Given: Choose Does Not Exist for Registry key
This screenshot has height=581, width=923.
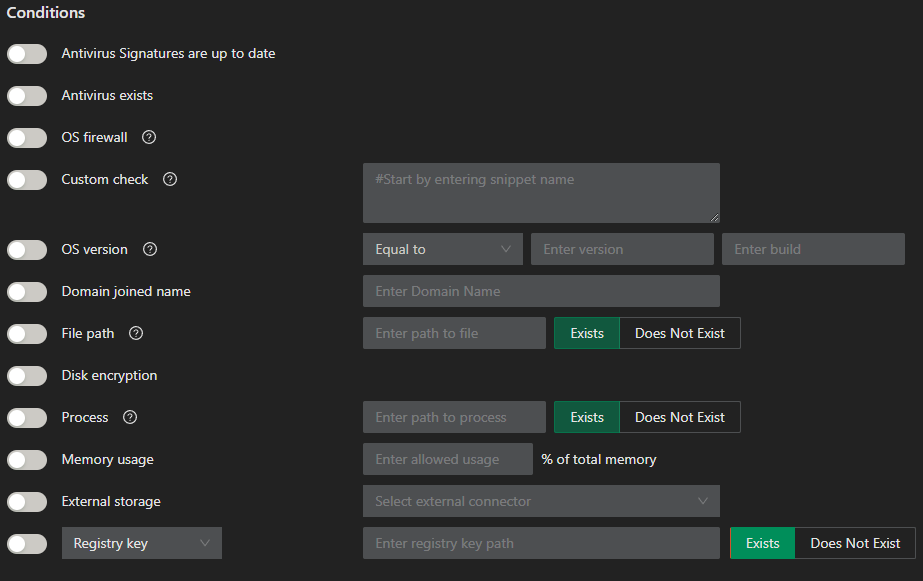Looking at the screenshot, I should point(855,543).
